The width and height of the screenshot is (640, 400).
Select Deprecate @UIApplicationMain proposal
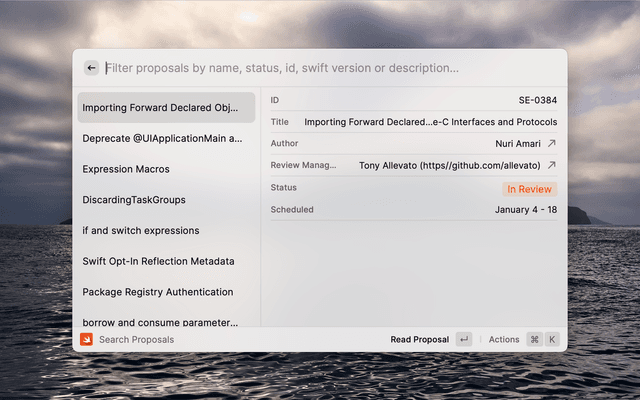point(162,139)
